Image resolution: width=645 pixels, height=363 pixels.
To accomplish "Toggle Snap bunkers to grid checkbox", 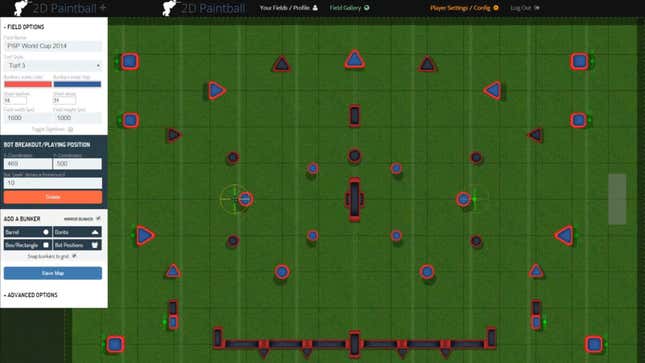I will pyautogui.click(x=74, y=256).
